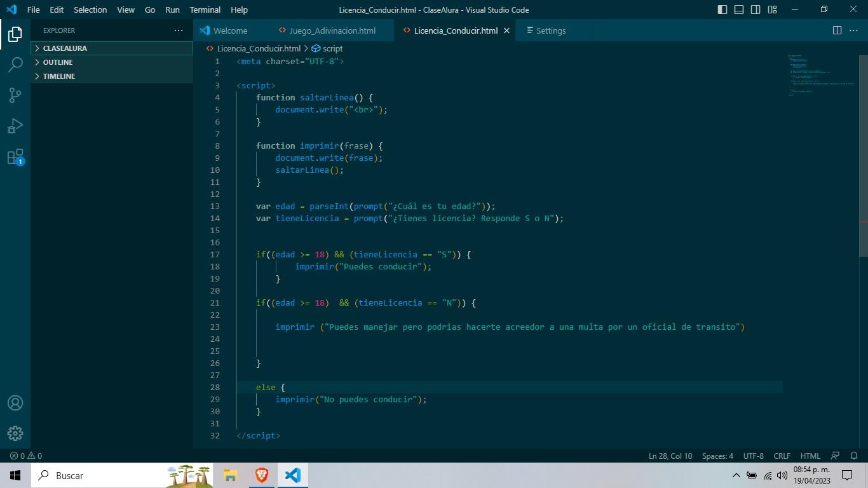Toggle the Secondary Side Bar layout button
Viewport: 868px width, 488px height.
click(756, 10)
